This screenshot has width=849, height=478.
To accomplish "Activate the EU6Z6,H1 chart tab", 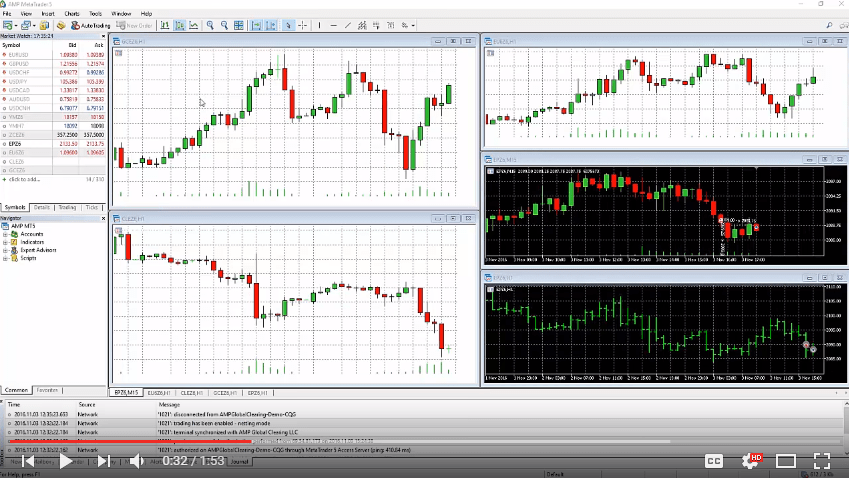I will pyautogui.click(x=159, y=392).
